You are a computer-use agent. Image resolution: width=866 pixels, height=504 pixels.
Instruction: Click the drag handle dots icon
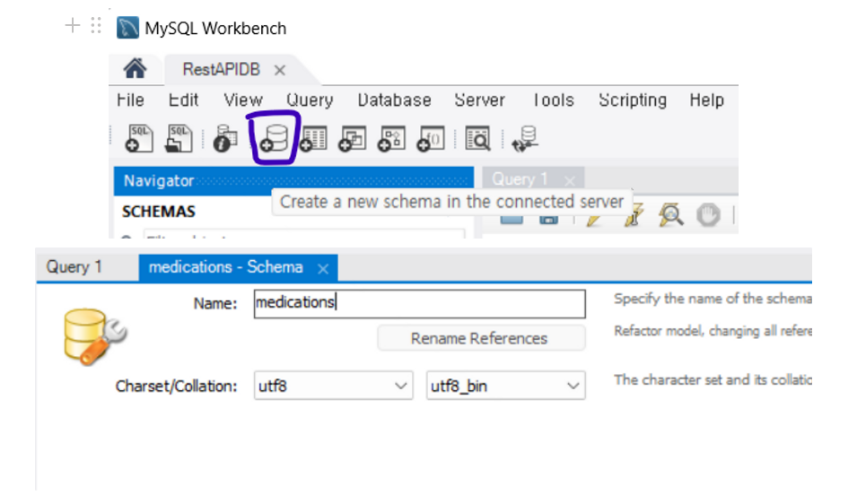point(96,25)
